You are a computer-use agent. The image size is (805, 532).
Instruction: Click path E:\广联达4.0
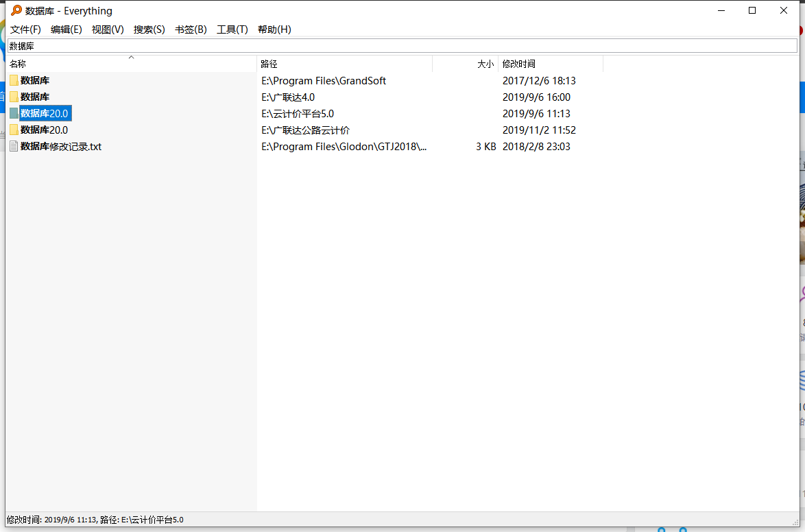(288, 97)
